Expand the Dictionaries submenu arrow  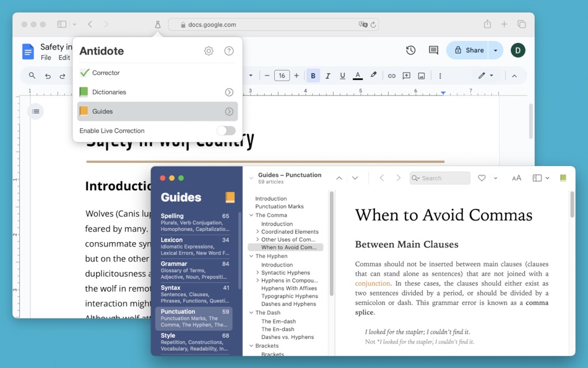229,92
